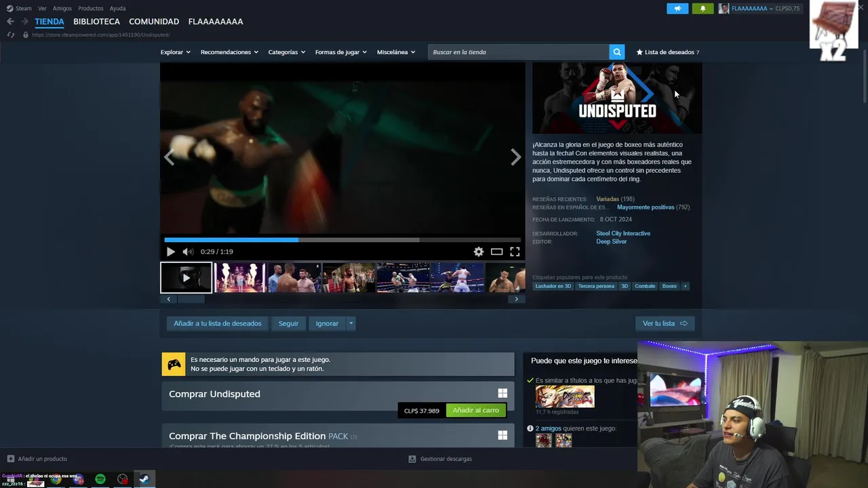Screen dimensions: 868x488
Task: Show next media with right arrow
Action: point(516,157)
